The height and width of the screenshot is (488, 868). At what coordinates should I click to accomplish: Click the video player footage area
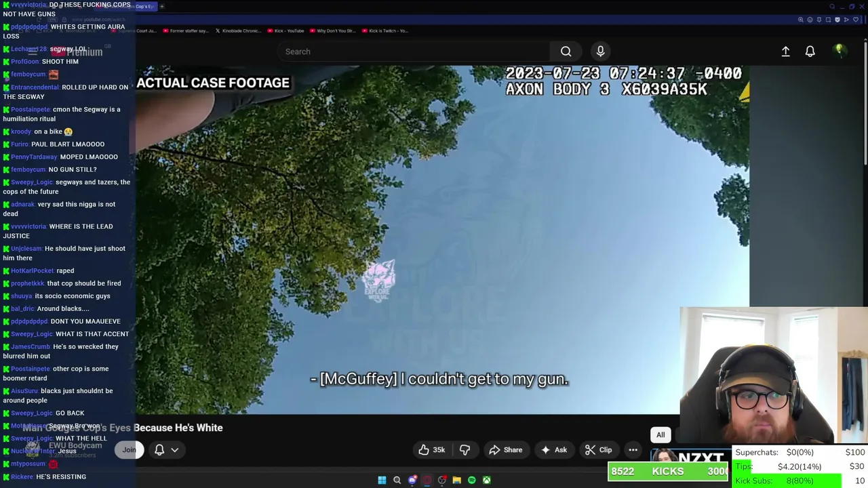click(442, 239)
